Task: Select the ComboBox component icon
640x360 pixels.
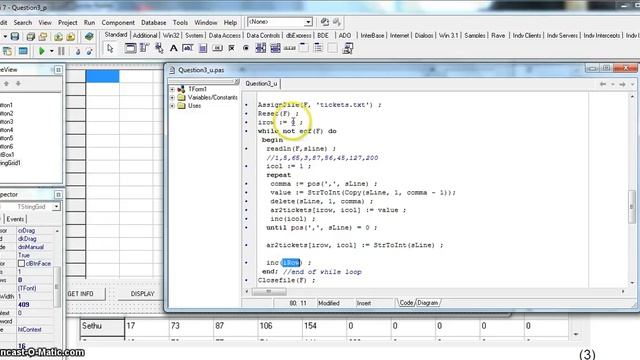Action: pyautogui.click(x=275, y=49)
